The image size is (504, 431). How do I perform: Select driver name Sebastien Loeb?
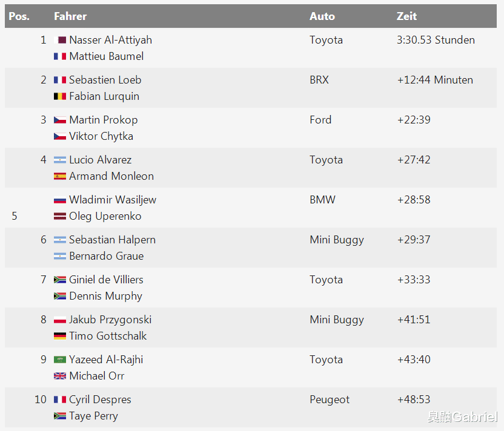(x=105, y=80)
